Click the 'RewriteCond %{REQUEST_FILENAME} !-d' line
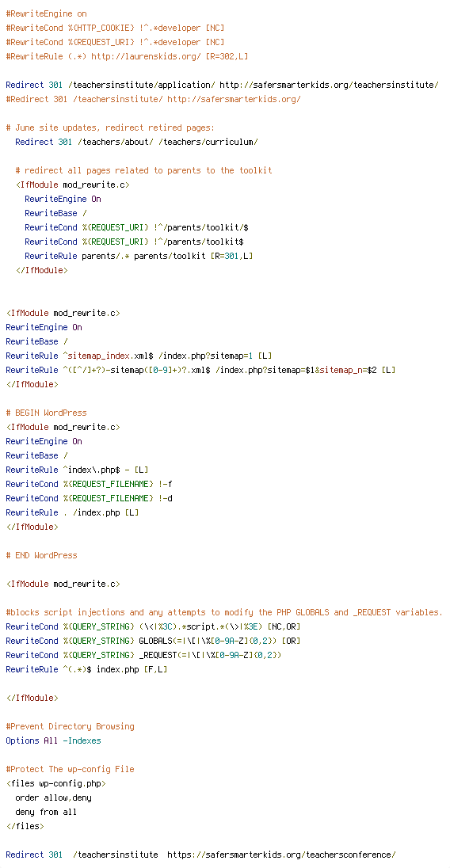The width and height of the screenshot is (450, 868). (89, 498)
